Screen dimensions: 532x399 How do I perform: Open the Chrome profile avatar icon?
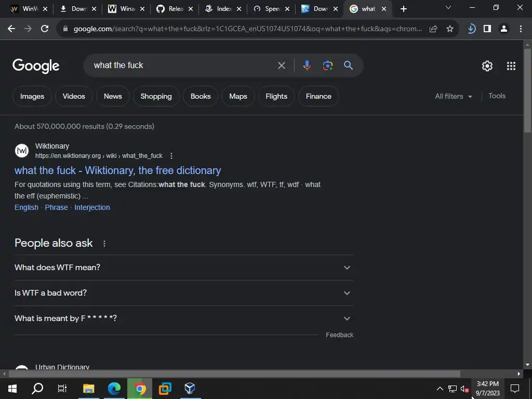(x=504, y=29)
